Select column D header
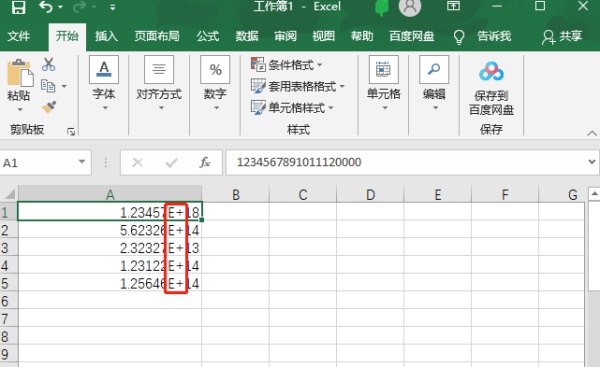The image size is (600, 367). click(x=370, y=194)
